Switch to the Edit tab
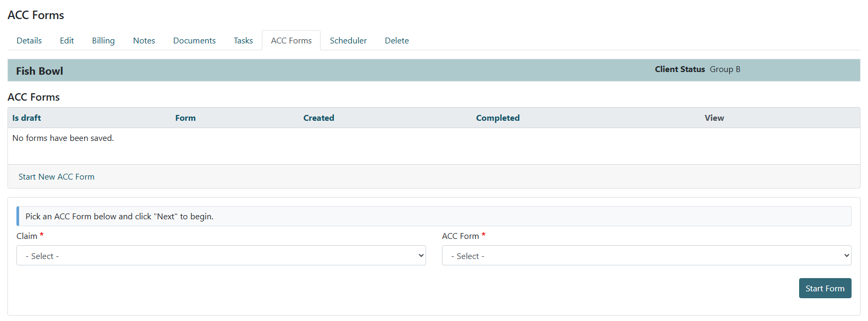This screenshot has height=321, width=868. pyautogui.click(x=67, y=41)
